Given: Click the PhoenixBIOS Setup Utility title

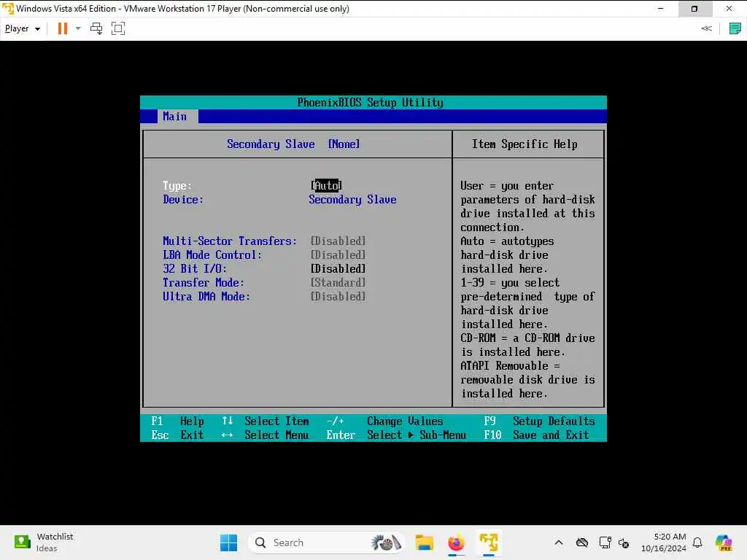Looking at the screenshot, I should (370, 102).
